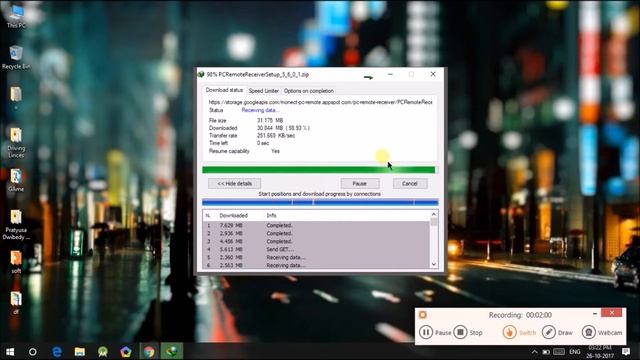The height and width of the screenshot is (360, 640).
Task: Click the connections list scroll down arrow
Action: click(x=434, y=264)
